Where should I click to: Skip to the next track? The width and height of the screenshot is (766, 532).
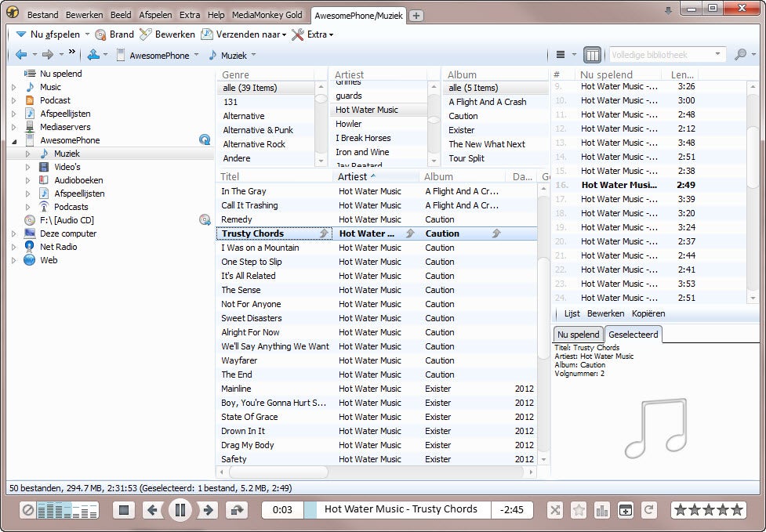208,510
